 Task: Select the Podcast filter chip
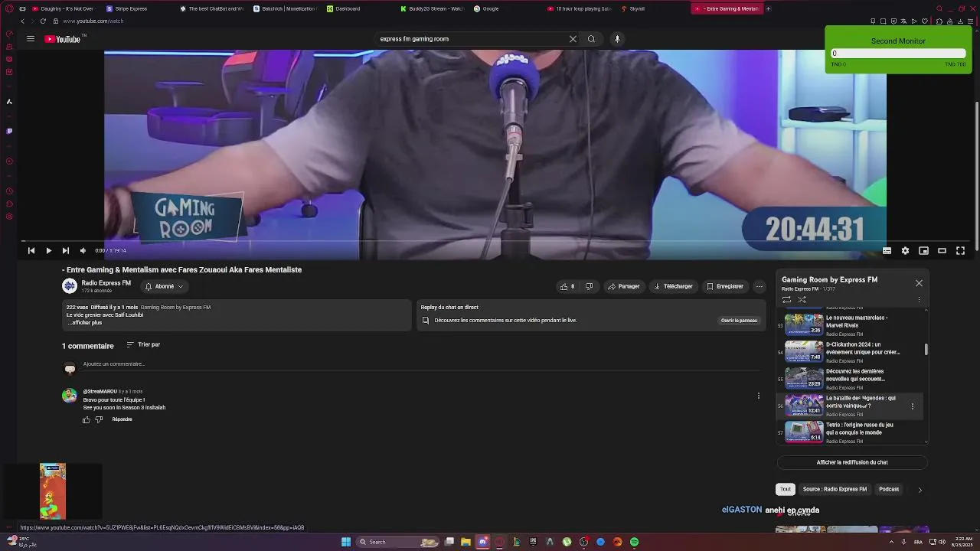click(x=889, y=489)
